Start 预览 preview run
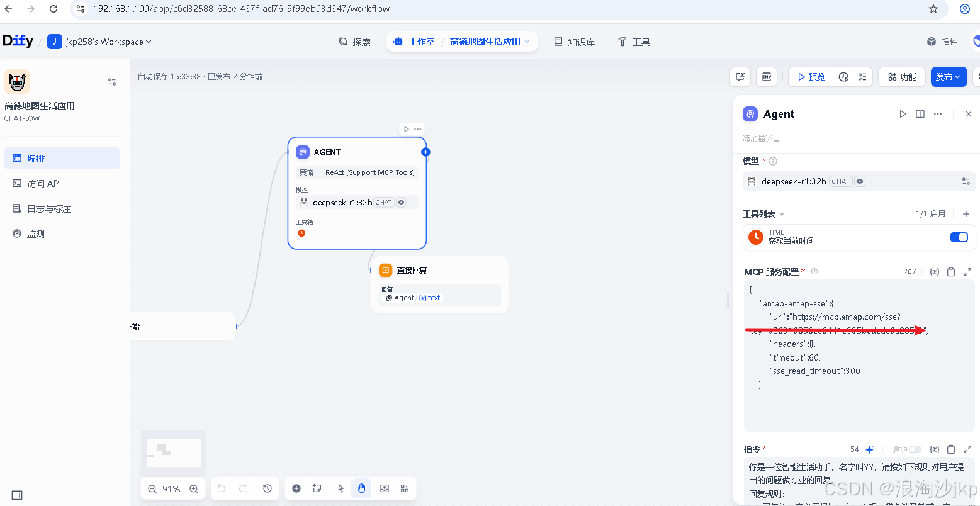Screen dimensions: 980x506 point(811,77)
